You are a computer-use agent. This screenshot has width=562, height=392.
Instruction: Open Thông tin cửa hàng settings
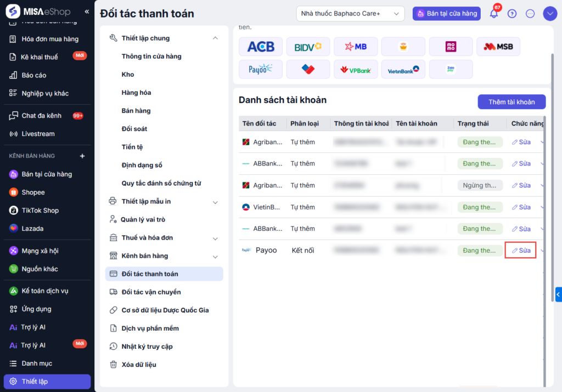(151, 56)
